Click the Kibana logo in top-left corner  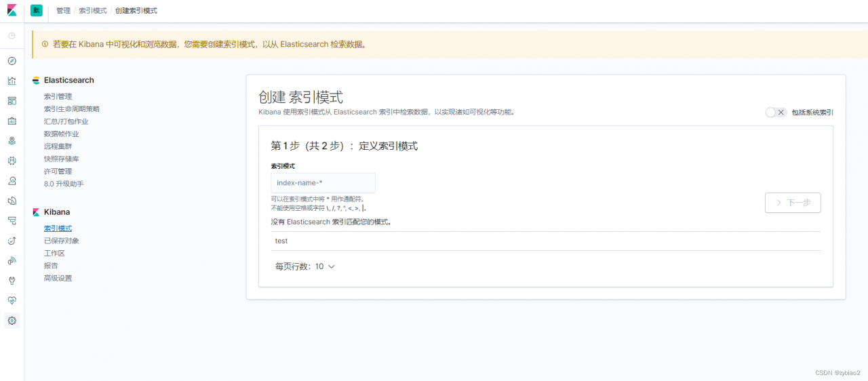point(12,10)
